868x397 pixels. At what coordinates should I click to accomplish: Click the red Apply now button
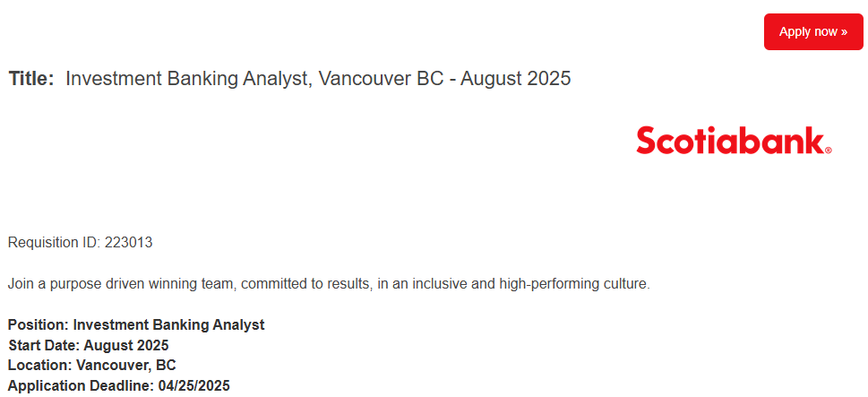pos(813,32)
